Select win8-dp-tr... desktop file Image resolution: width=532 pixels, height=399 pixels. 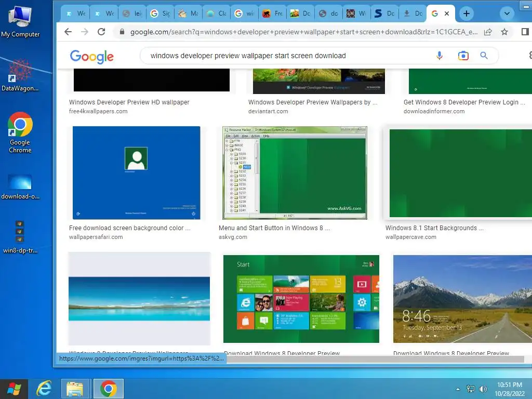(20, 237)
